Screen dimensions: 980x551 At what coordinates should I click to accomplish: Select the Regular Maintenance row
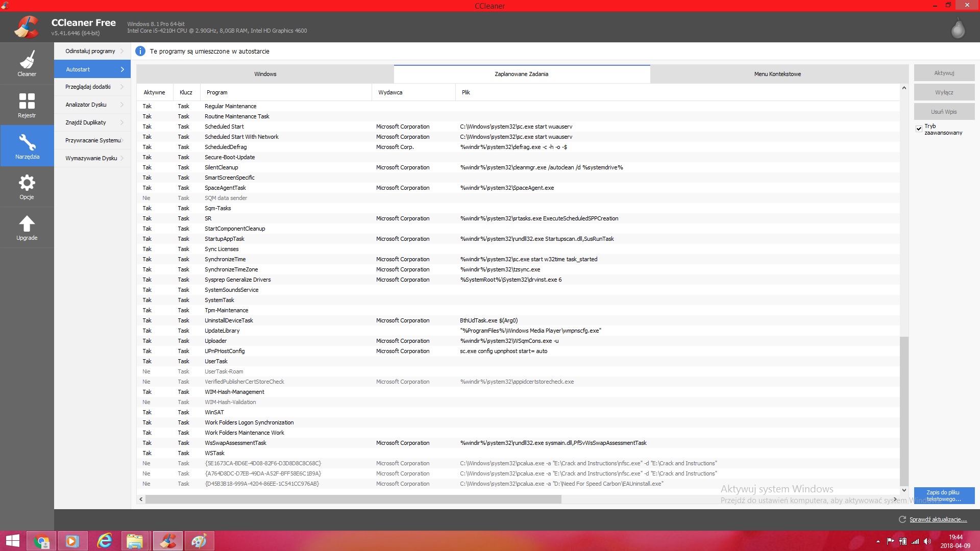coord(518,106)
